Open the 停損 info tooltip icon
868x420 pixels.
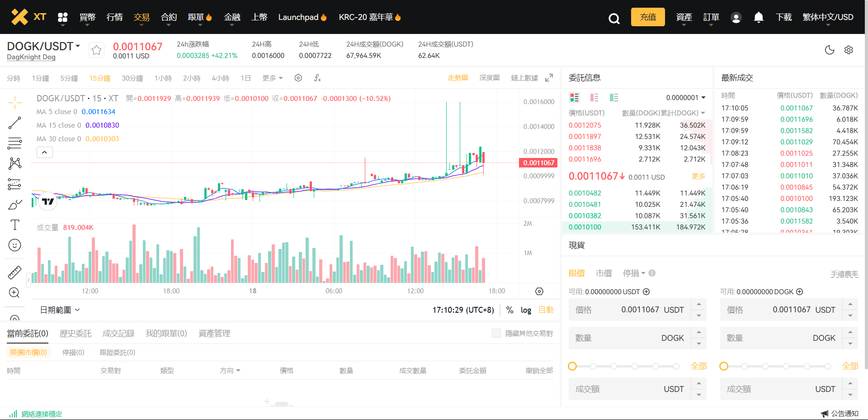(652, 273)
